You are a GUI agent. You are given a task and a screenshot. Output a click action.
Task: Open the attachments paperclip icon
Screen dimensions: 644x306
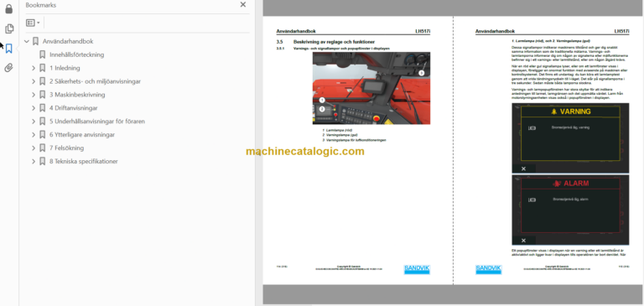(8, 68)
